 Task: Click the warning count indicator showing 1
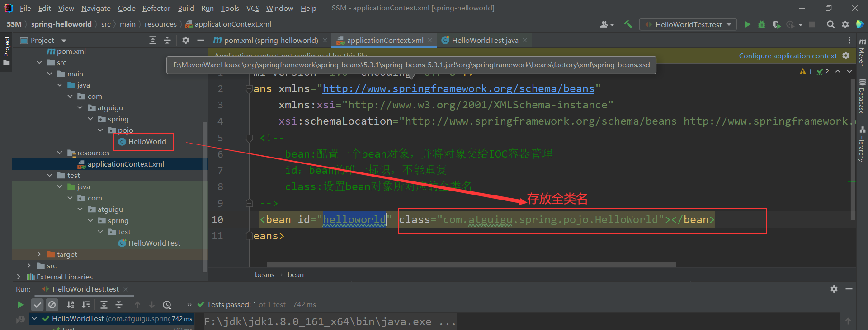tap(806, 71)
